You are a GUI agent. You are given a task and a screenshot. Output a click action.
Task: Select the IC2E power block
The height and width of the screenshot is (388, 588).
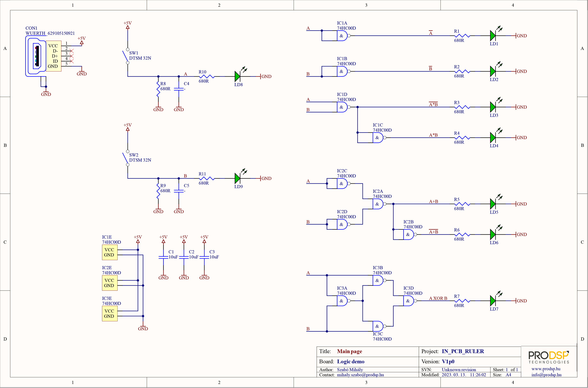[x=110, y=283]
